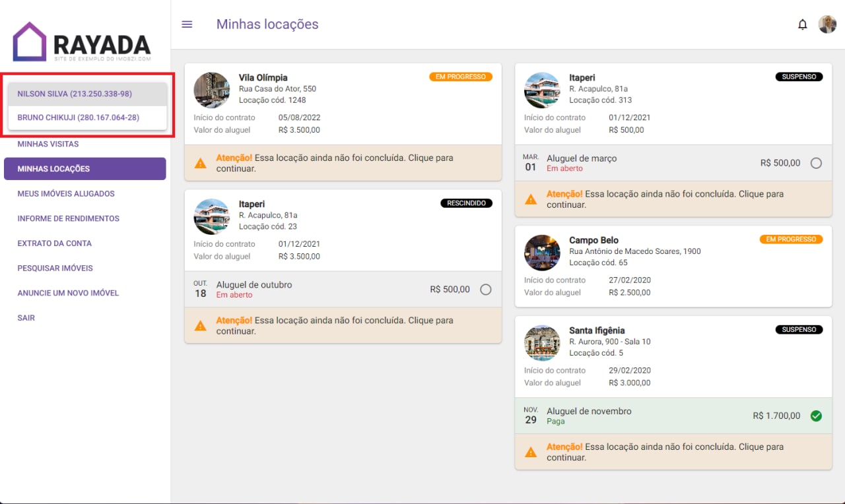The height and width of the screenshot is (504, 845).
Task: Open the hamburger menu icon
Action: 187,24
